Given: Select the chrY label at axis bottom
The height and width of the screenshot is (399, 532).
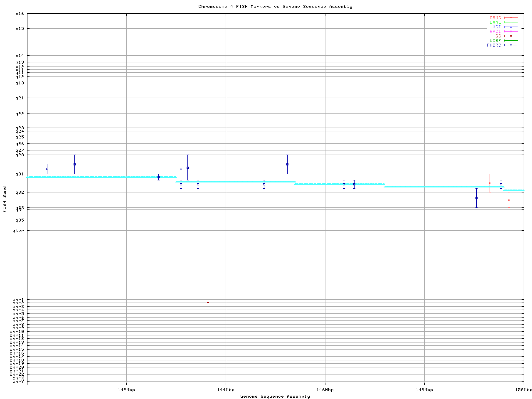Looking at the screenshot, I should tap(18, 382).
